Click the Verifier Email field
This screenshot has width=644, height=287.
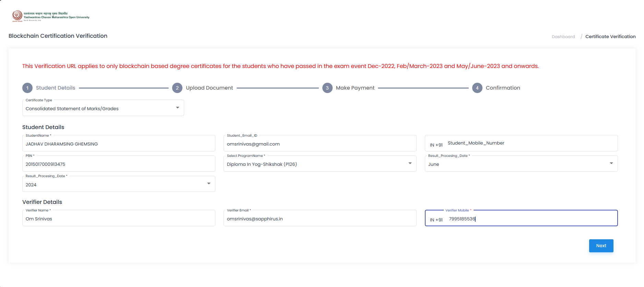click(x=320, y=219)
